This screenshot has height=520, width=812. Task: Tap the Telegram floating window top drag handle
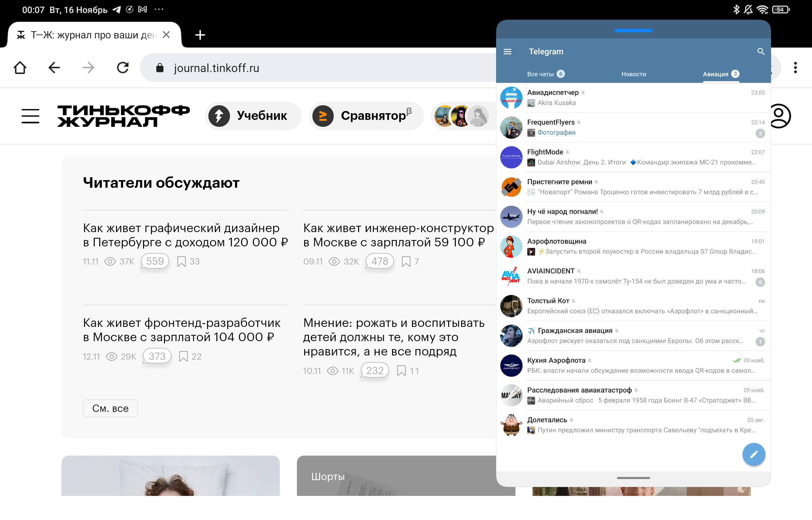633,30
